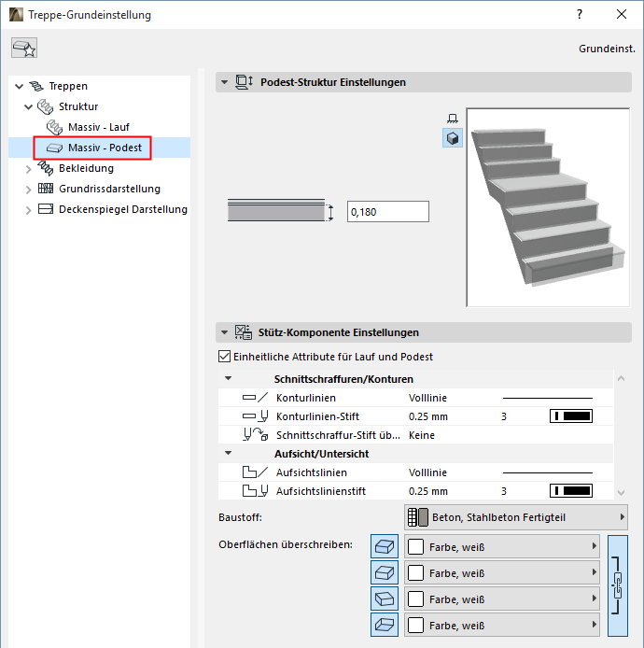Click the Podest-Struktur settings panel icon
Viewport: 644px width, 648px height.
coord(244,82)
